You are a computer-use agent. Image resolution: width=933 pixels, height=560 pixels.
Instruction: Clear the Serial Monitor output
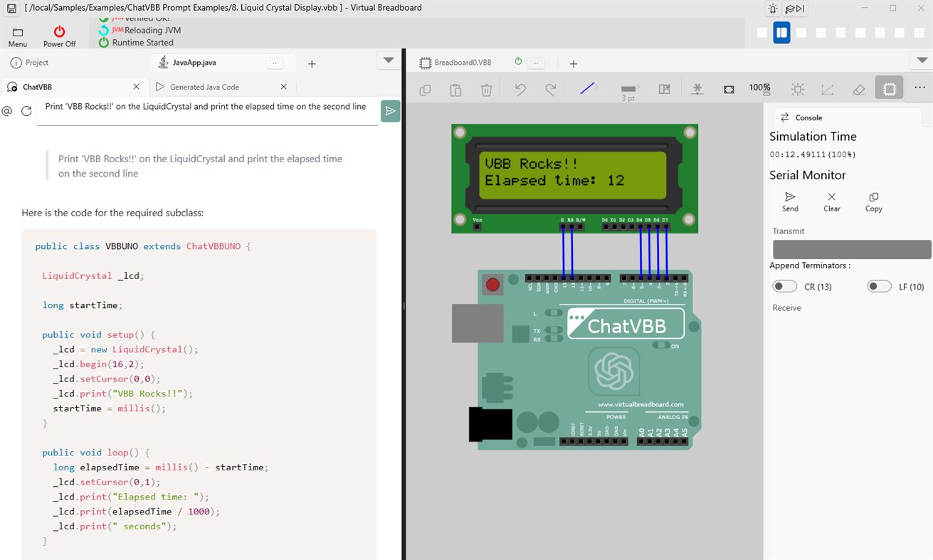click(x=831, y=201)
